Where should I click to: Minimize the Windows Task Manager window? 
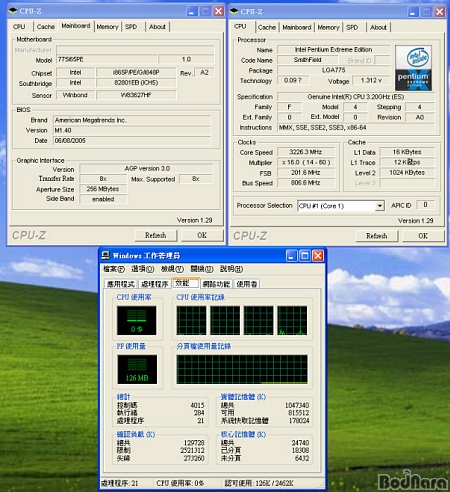pos(291,256)
